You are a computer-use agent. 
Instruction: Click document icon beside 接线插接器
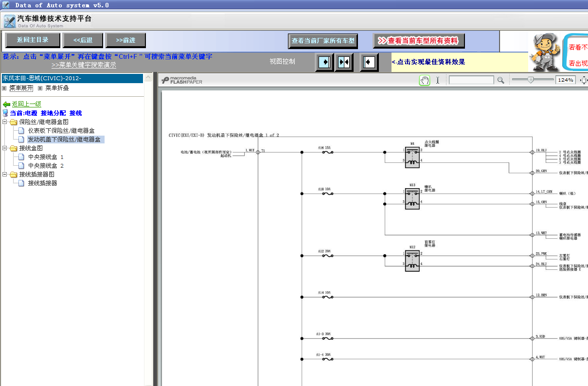click(x=21, y=183)
